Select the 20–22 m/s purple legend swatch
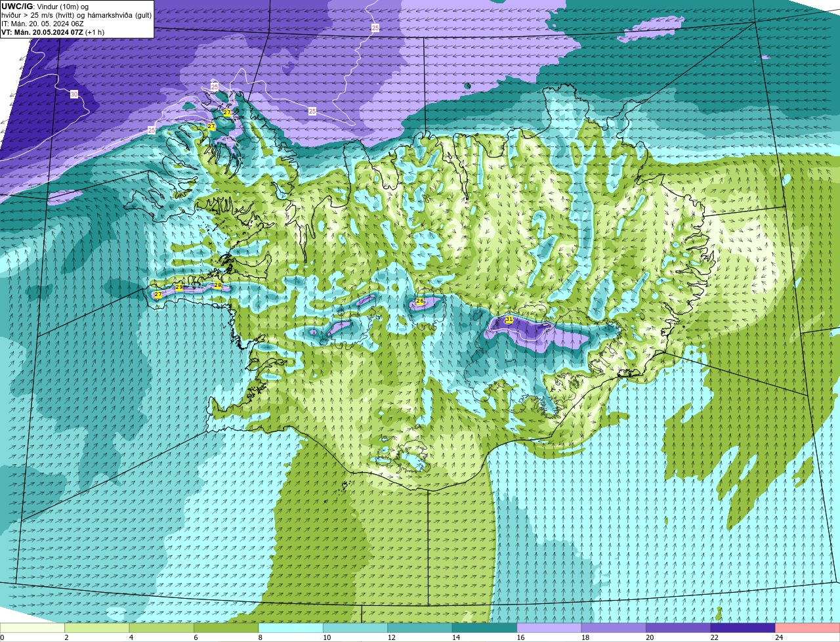Screen dimensions: 840x642 tap(679, 628)
